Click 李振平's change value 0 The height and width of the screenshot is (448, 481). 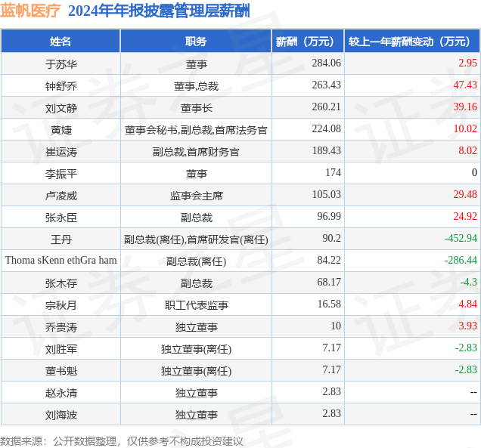[474, 172]
